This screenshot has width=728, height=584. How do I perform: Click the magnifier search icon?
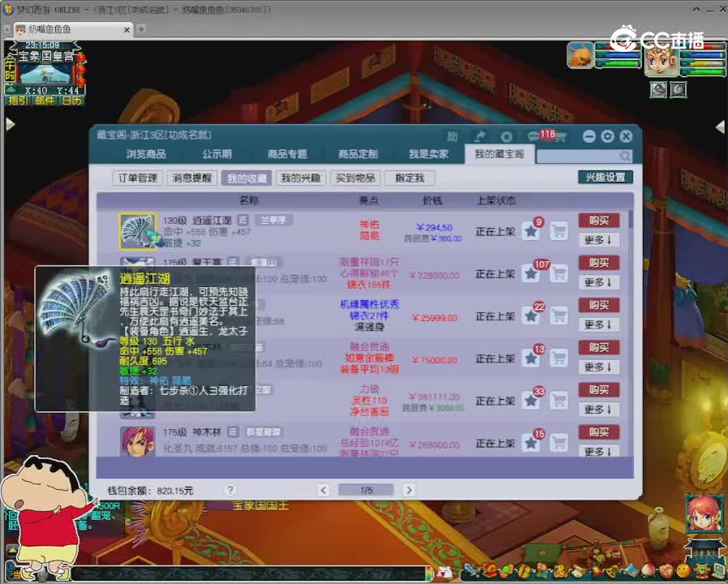click(625, 156)
